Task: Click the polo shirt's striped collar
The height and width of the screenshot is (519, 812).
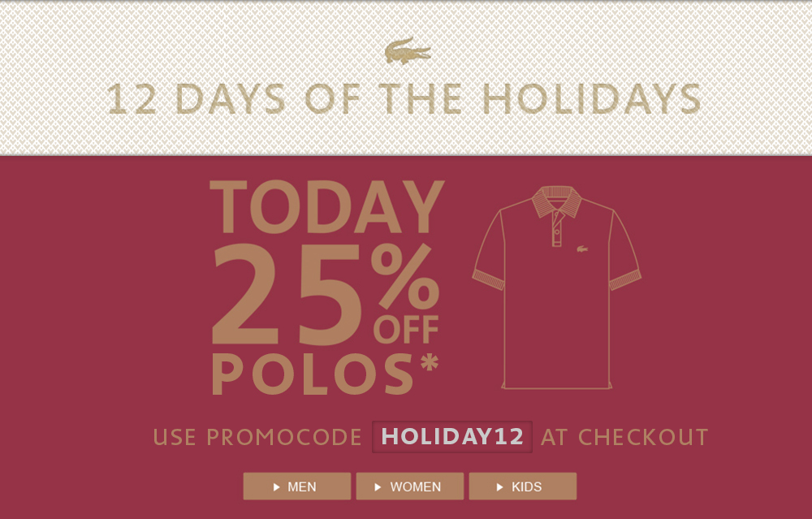Action: pyautogui.click(x=556, y=201)
